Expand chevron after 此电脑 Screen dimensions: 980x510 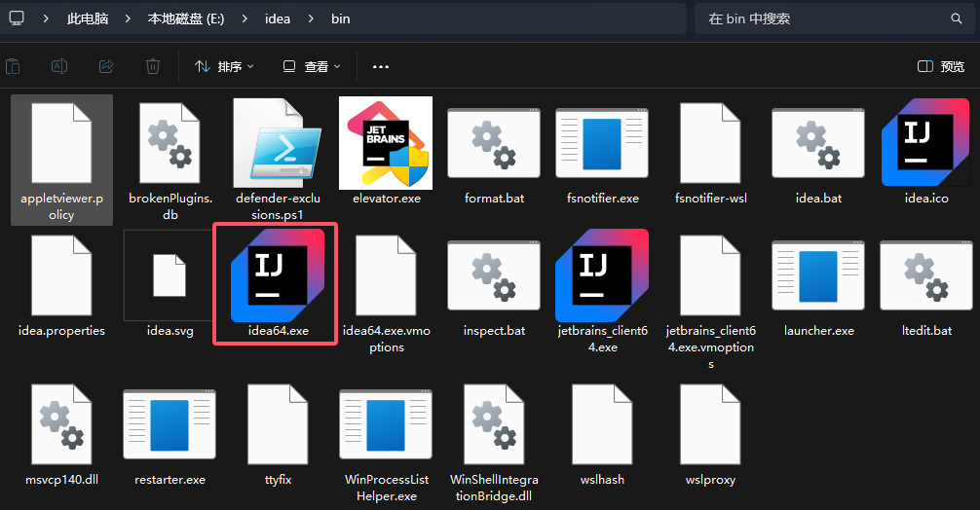coord(128,18)
